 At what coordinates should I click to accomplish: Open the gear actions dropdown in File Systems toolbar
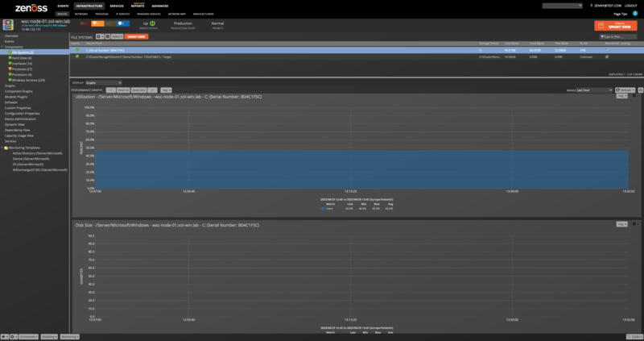(x=100, y=36)
